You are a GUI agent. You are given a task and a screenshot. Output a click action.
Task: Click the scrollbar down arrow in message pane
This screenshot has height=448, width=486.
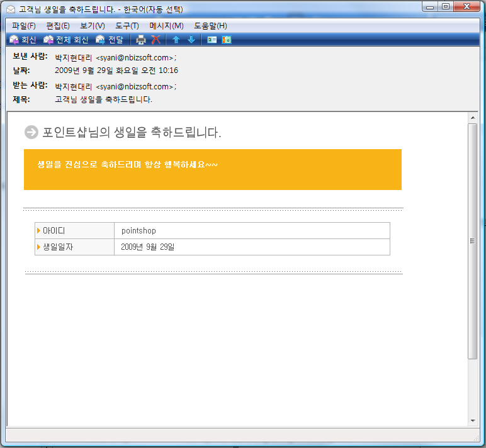pos(473,420)
